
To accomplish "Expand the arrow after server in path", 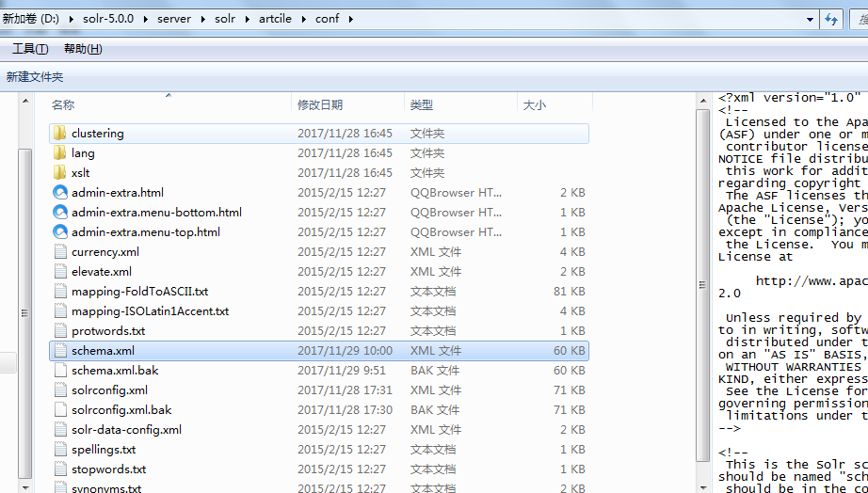I will pyautogui.click(x=203, y=19).
